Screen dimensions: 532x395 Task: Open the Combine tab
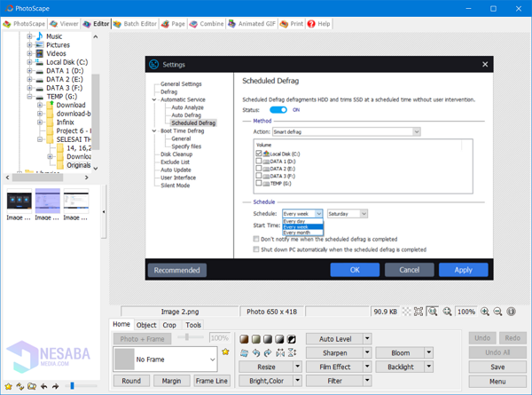pos(207,24)
